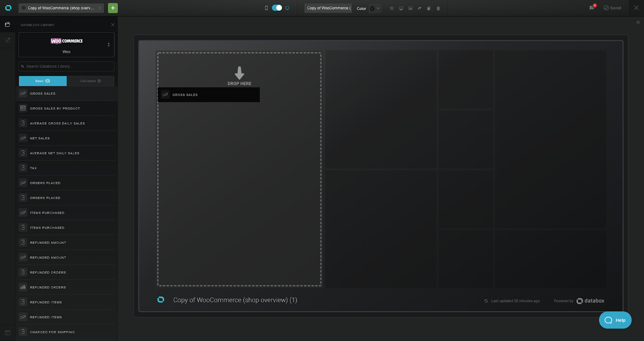Click the TV display toolbar icon
This screenshot has width=644, height=341.
[401, 8]
